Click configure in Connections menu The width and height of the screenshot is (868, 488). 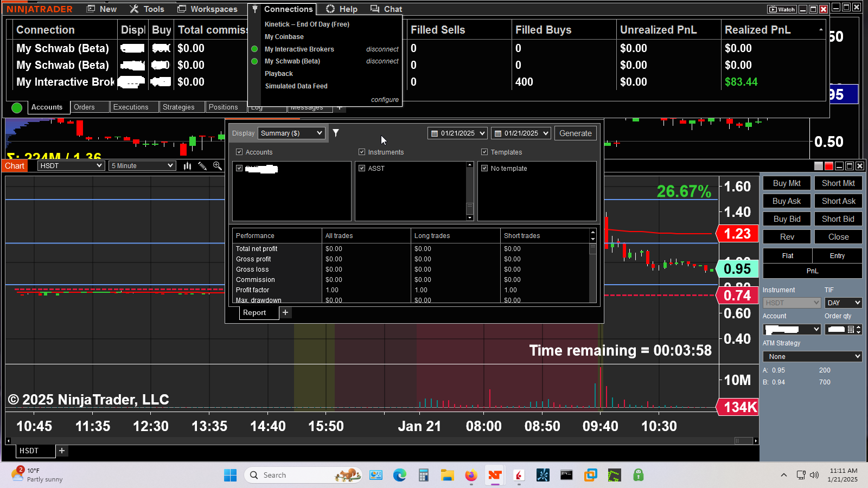click(385, 100)
